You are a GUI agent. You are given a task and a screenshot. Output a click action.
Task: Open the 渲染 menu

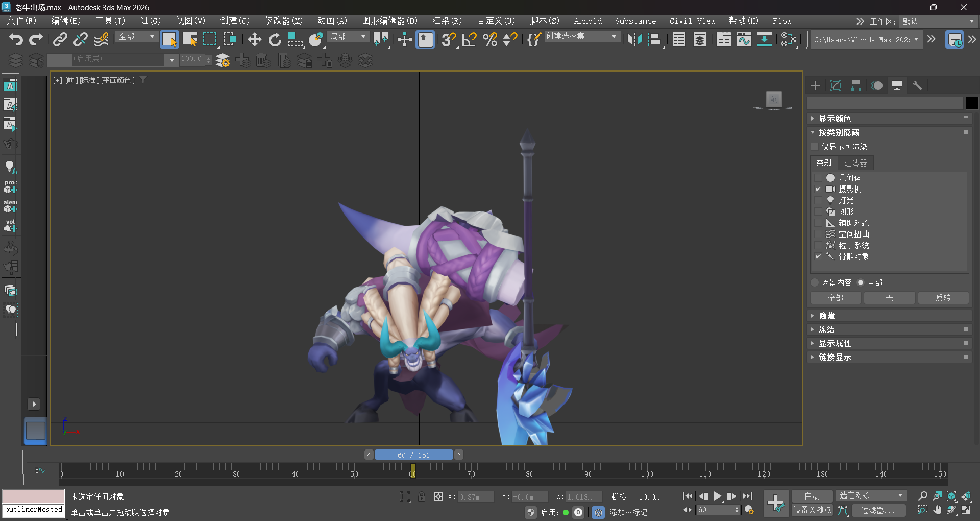pyautogui.click(x=447, y=21)
